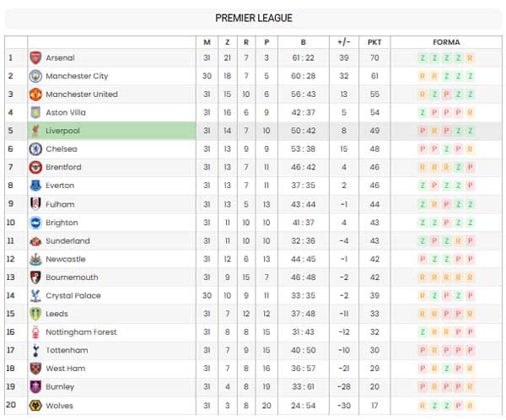This screenshot has width=506, height=420.
Task: Open the Brentford team link
Action: pos(63,167)
